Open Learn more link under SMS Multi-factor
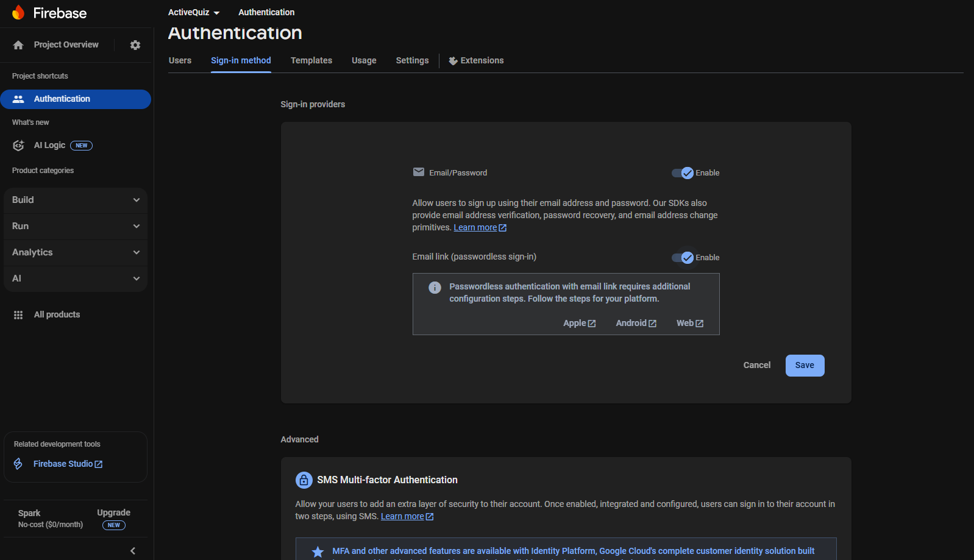The height and width of the screenshot is (560, 974). 407,516
